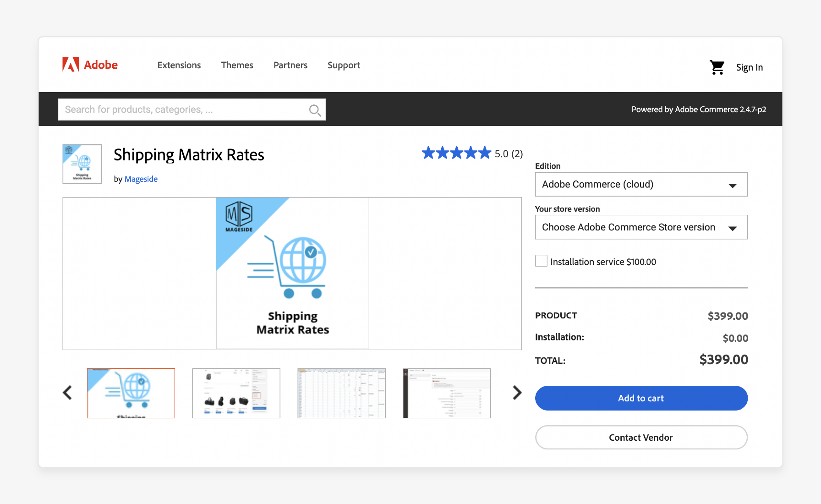This screenshot has width=821, height=504.
Task: Click the PRODUCT $399.00 price
Action: 728,316
